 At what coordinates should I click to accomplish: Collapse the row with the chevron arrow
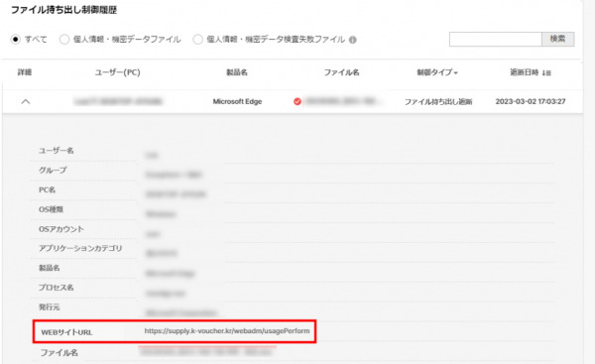tap(26, 101)
